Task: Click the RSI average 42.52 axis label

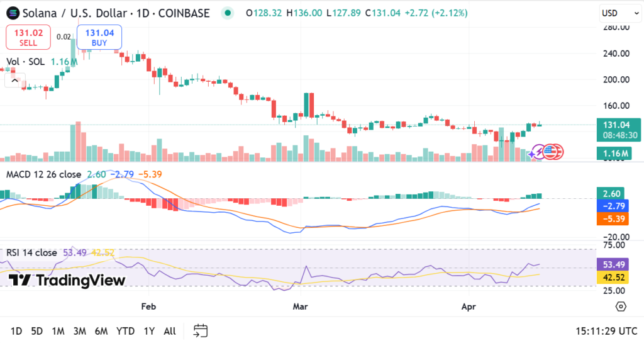Action: tap(613, 278)
